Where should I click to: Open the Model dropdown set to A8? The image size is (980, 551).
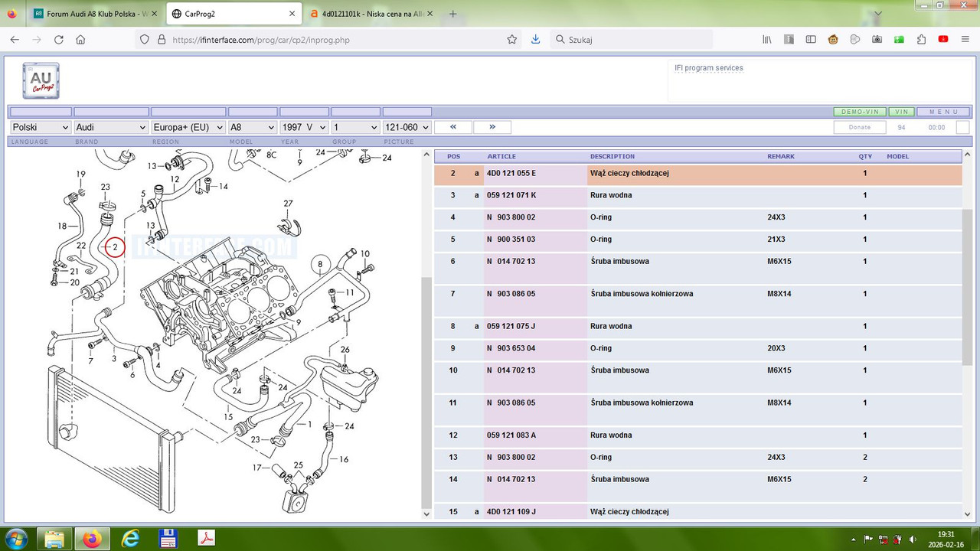[x=253, y=127]
